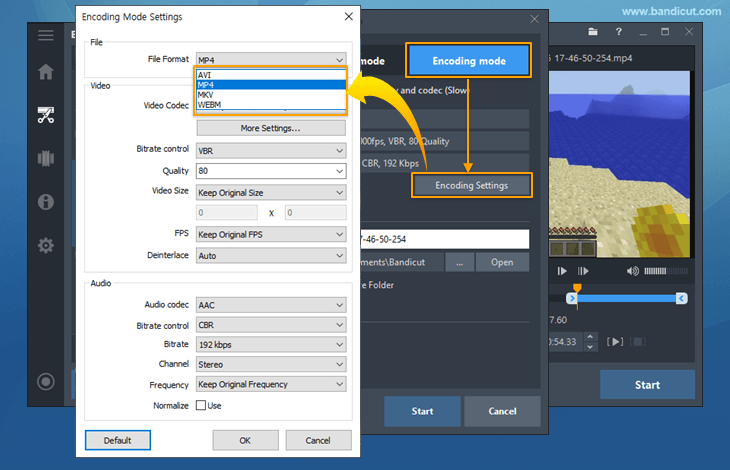Choose AVI from the file format list

pyautogui.click(x=271, y=75)
